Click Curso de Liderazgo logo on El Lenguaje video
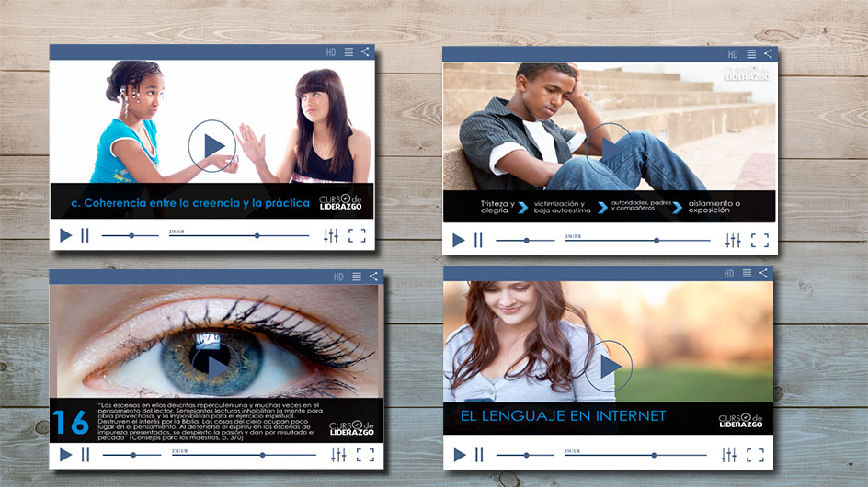The width and height of the screenshot is (868, 487). coord(741,421)
